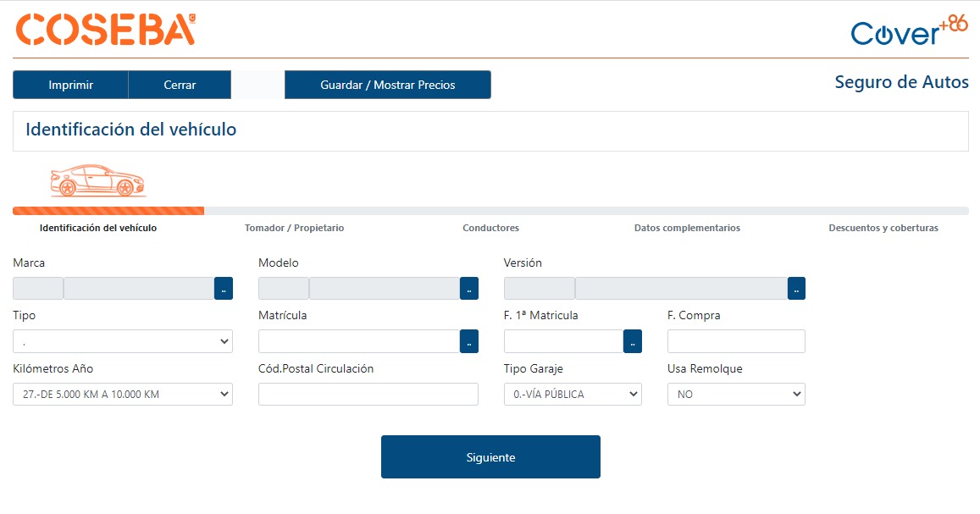Expand the Tipo dropdown

coord(123,341)
